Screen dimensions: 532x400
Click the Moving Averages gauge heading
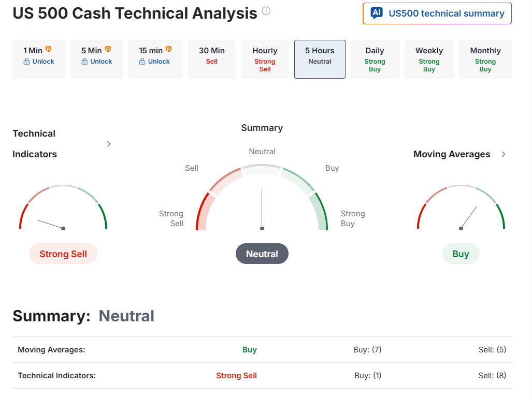[x=452, y=154]
